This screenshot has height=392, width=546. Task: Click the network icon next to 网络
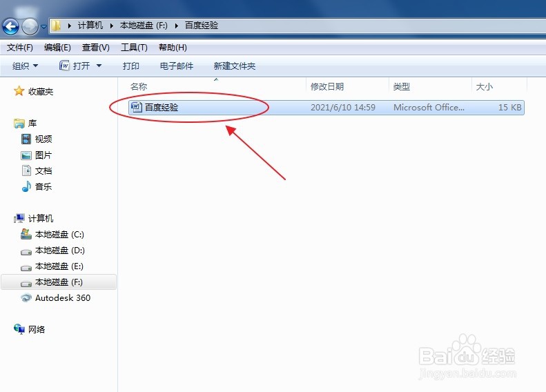[x=19, y=329]
